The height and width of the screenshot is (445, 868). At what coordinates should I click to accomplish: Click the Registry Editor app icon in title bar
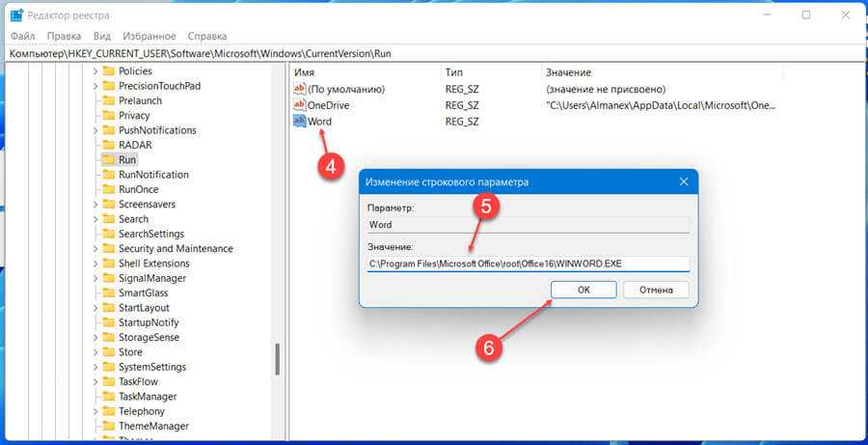point(16,15)
